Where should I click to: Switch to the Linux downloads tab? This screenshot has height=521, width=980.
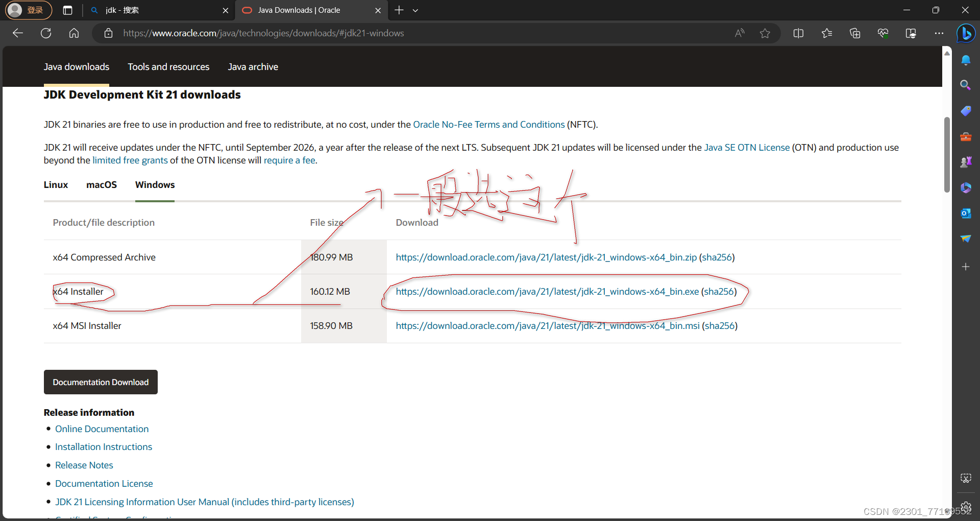(x=56, y=185)
